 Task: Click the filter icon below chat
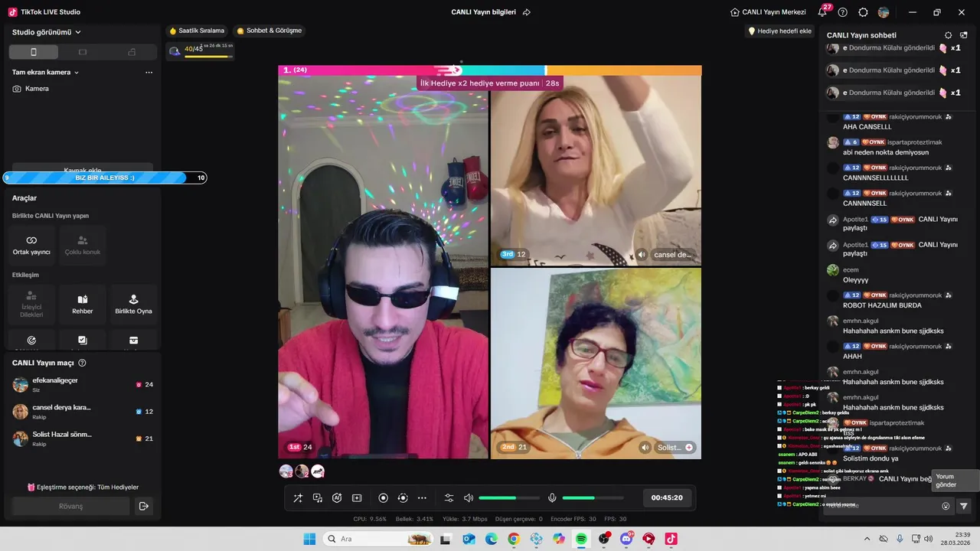click(x=964, y=506)
